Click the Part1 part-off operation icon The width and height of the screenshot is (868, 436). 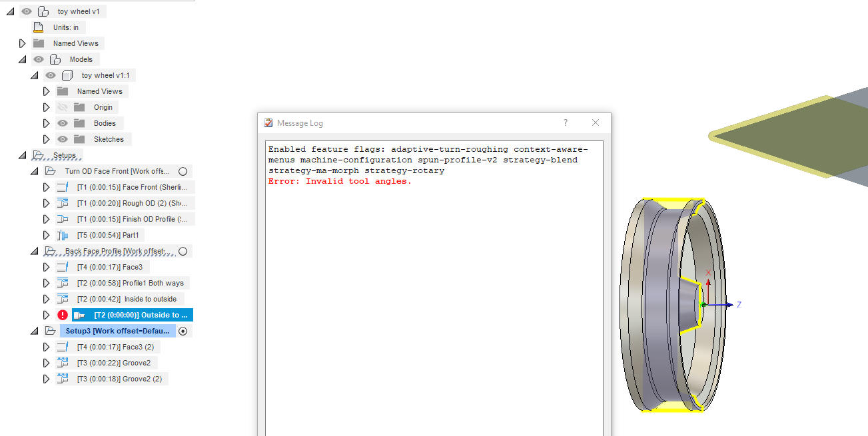(61, 235)
